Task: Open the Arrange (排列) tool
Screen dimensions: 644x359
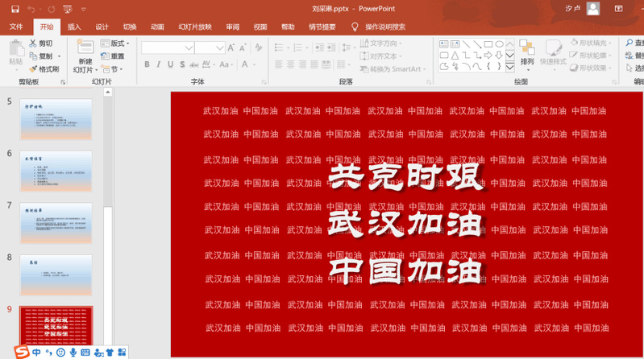Action: point(527,52)
